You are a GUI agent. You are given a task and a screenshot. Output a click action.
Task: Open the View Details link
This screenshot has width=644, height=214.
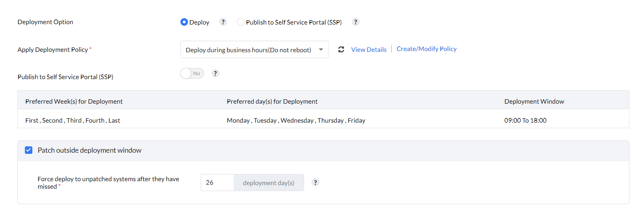click(x=369, y=49)
